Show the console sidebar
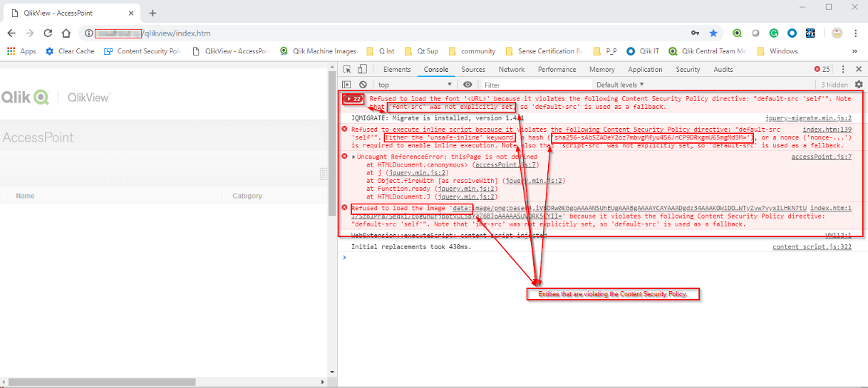Image resolution: width=868 pixels, height=388 pixels. [x=347, y=85]
